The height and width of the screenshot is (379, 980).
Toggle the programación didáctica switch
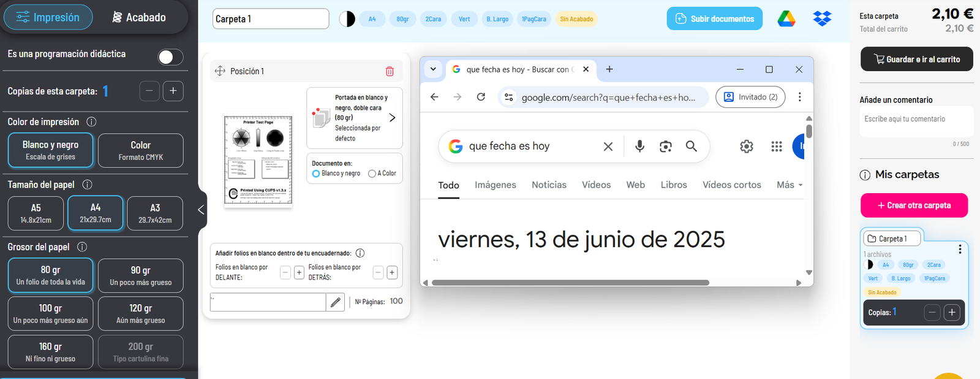[x=170, y=57]
